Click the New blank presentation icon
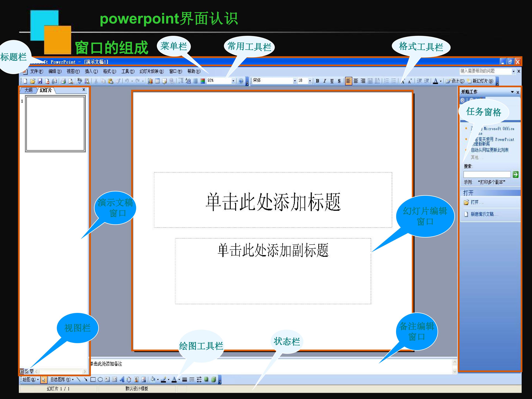Screen dimensions: 532x399 coord(25,81)
